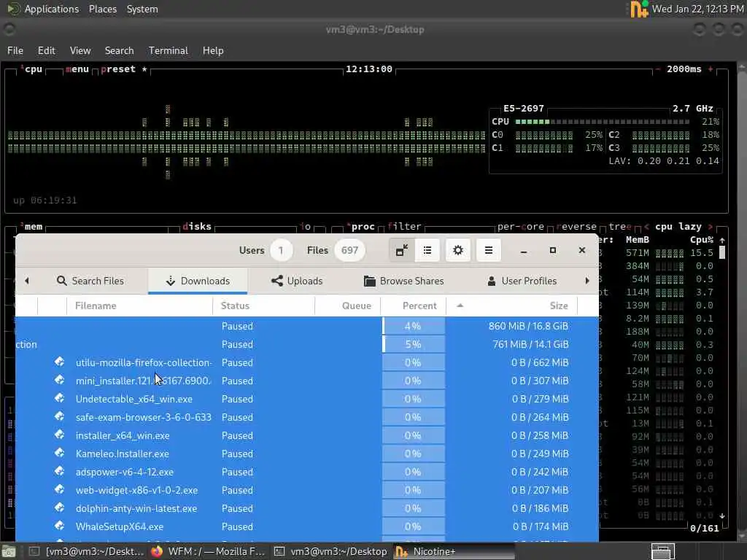Open the terminal Search menu
This screenshot has height=560, width=747.
click(119, 50)
